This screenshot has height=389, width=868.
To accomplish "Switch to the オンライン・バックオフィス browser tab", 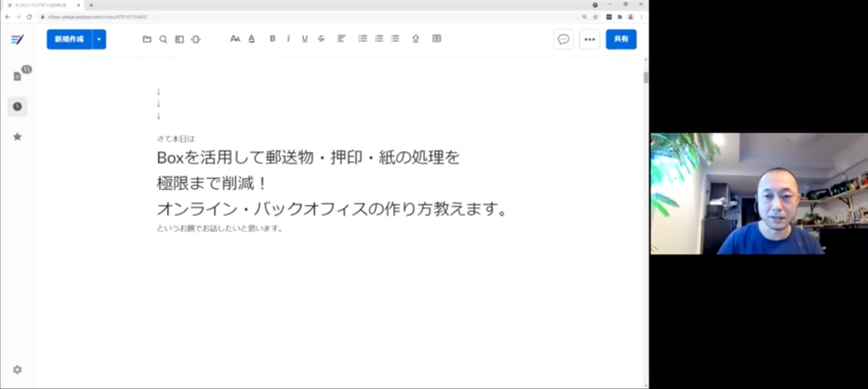I will point(37,4).
